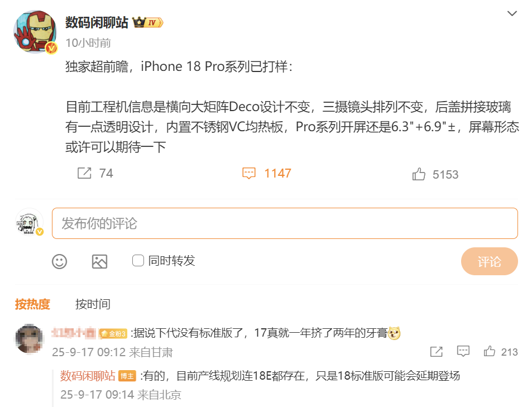Open 数码闲聊站 profile from post header

coord(97,22)
